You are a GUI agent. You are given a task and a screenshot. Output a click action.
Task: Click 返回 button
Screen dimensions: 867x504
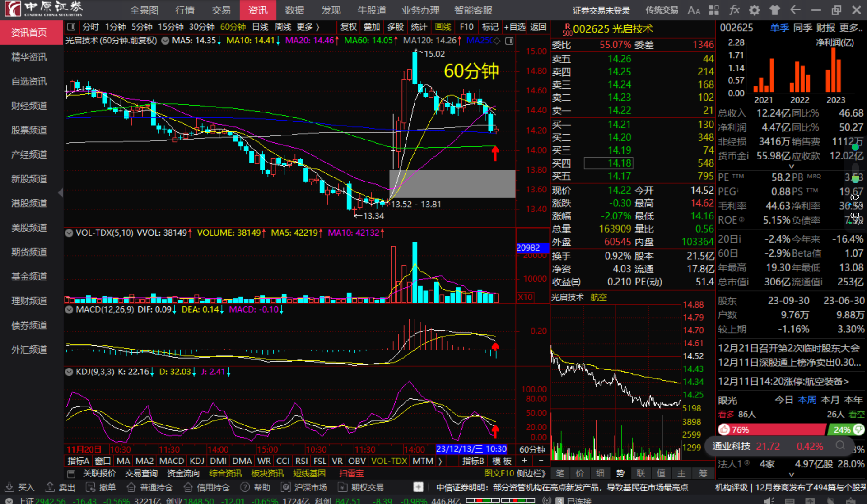pos(538,27)
